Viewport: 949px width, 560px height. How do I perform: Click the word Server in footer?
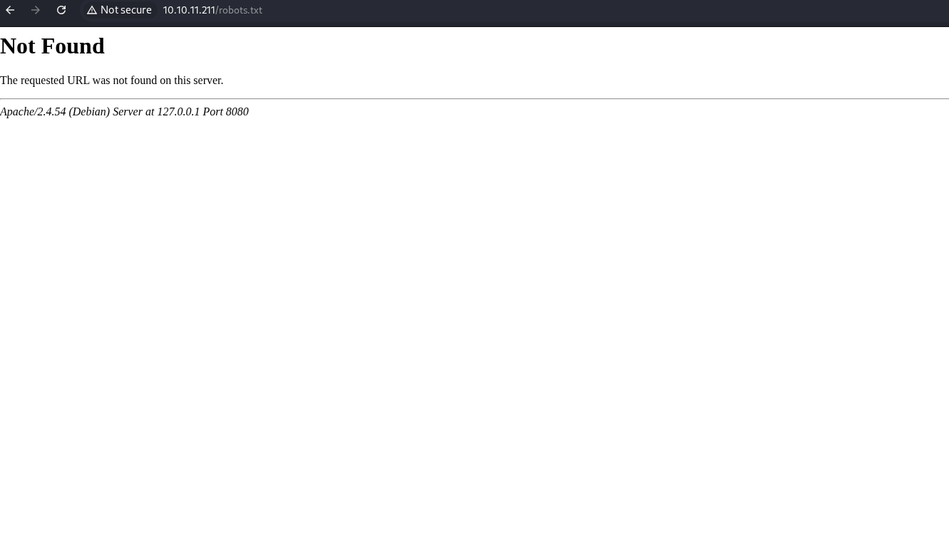coord(128,112)
